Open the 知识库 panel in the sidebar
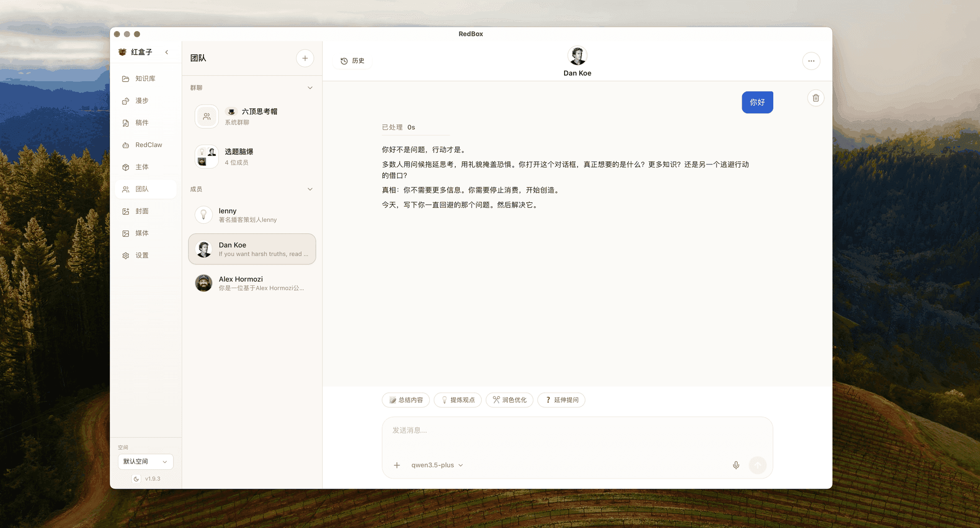Viewport: 980px width, 528px height. coord(145,78)
